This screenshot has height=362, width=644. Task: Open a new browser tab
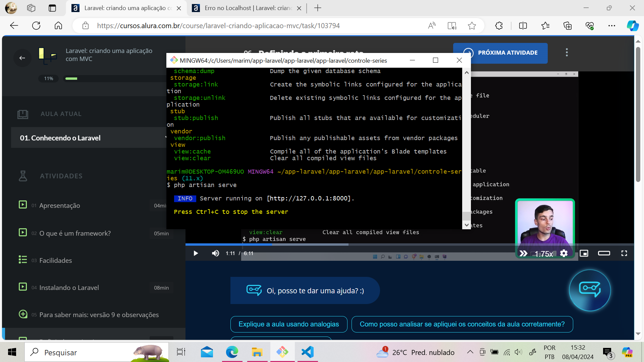coord(318,8)
